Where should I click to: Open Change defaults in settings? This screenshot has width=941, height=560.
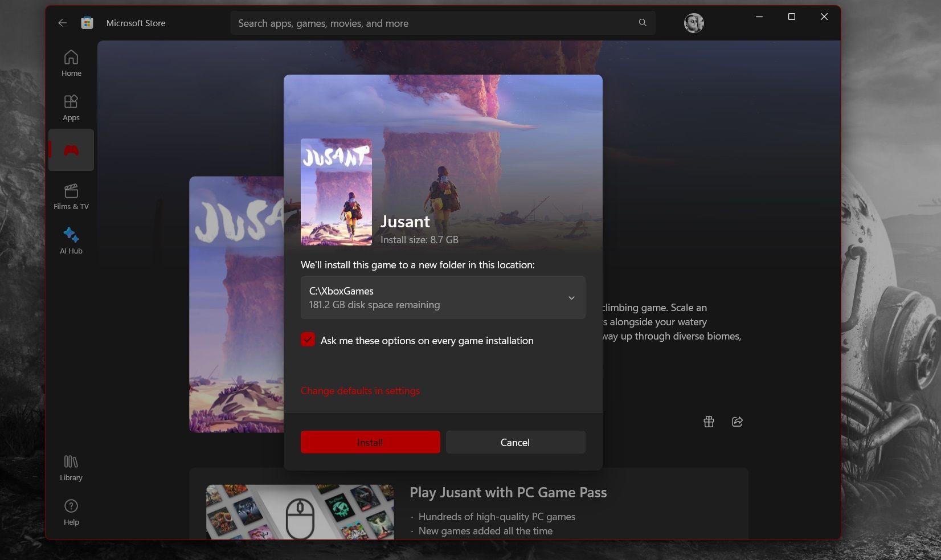360,391
